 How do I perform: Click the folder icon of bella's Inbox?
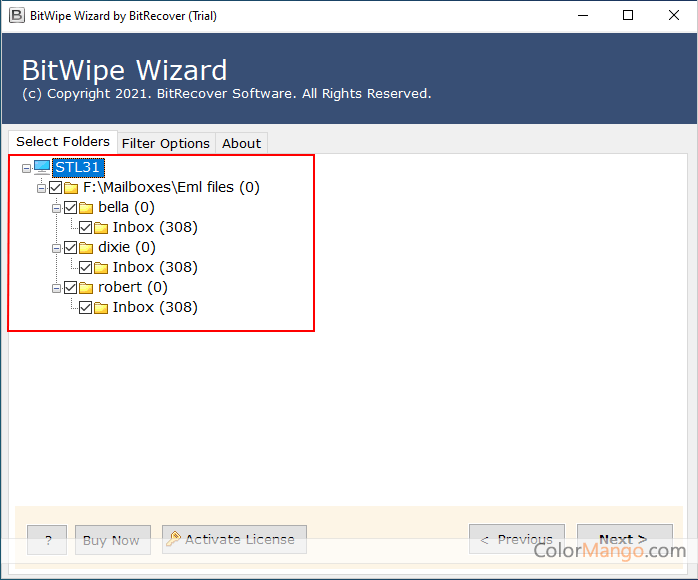101,228
